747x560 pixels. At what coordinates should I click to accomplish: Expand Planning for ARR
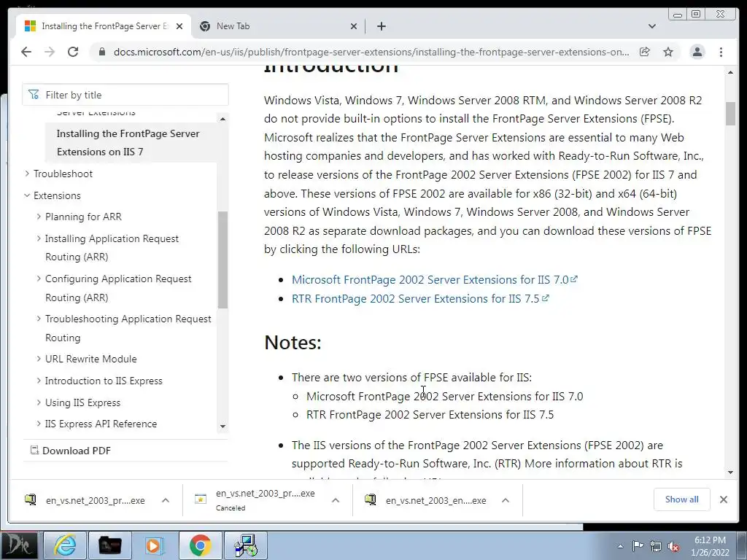[39, 217]
